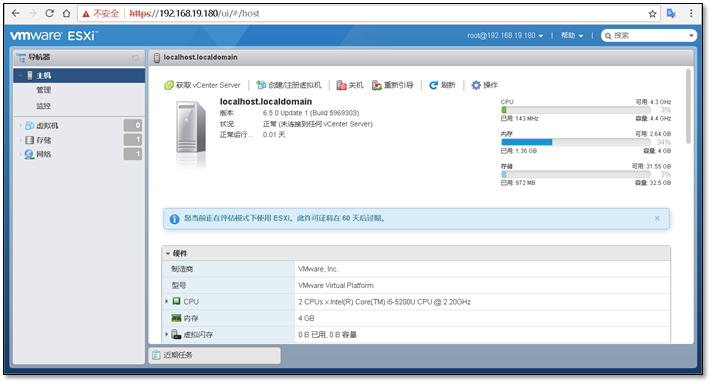
Task: Open the 近期任务 recent tasks panel
Action: click(215, 355)
